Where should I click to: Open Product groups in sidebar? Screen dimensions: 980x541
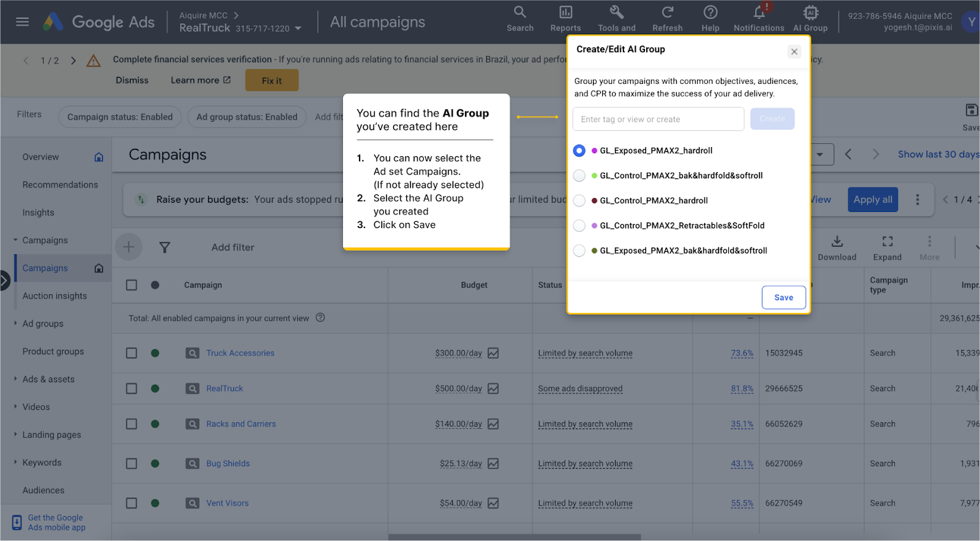(53, 352)
